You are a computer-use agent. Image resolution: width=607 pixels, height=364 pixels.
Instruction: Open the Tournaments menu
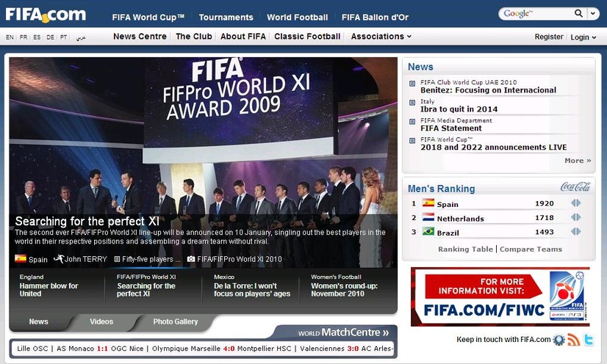pyautogui.click(x=226, y=18)
